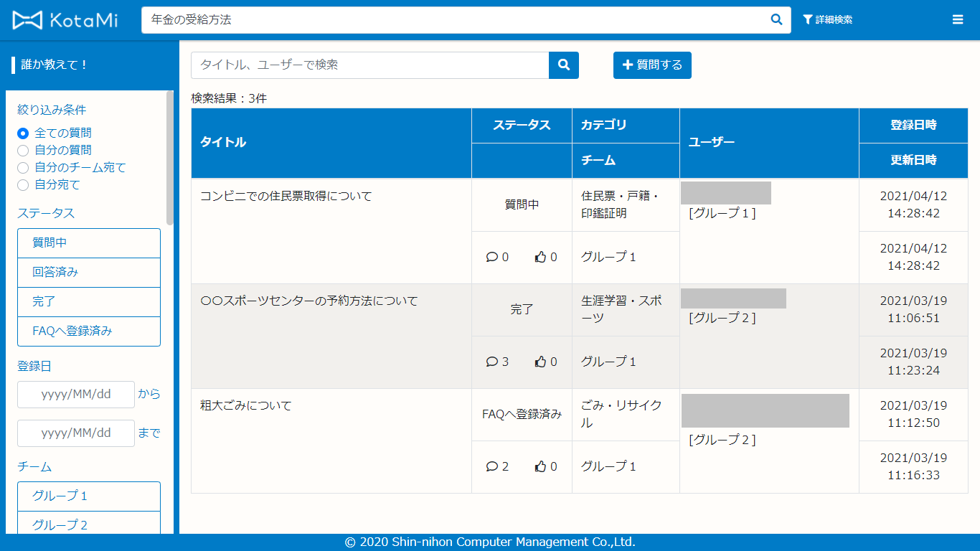This screenshot has width=980, height=551.
Task: Click ユーザー column header
Action: 769,143
